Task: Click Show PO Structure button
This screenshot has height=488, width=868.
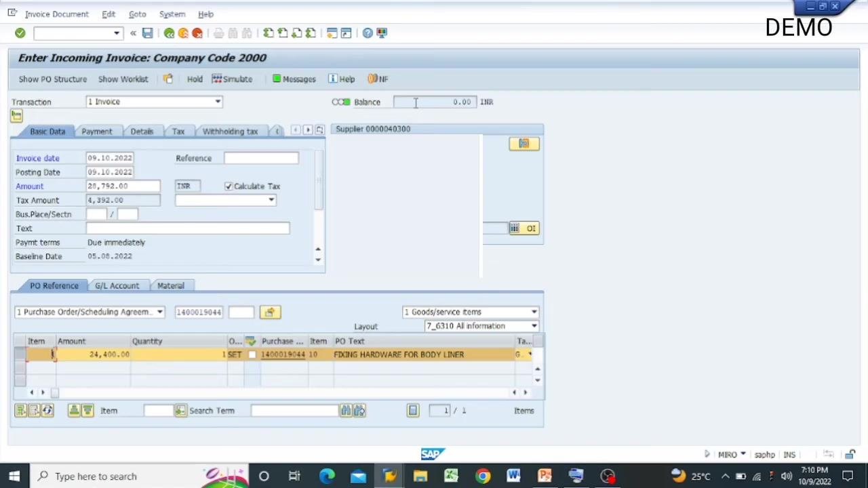Action: coord(53,79)
